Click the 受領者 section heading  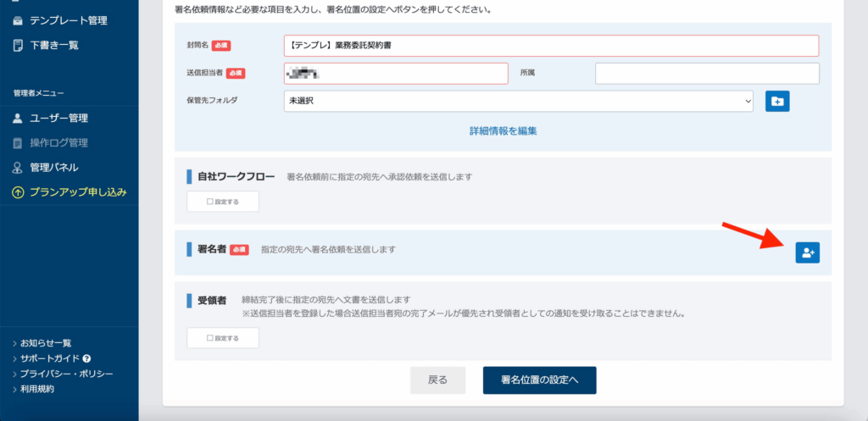tap(212, 301)
